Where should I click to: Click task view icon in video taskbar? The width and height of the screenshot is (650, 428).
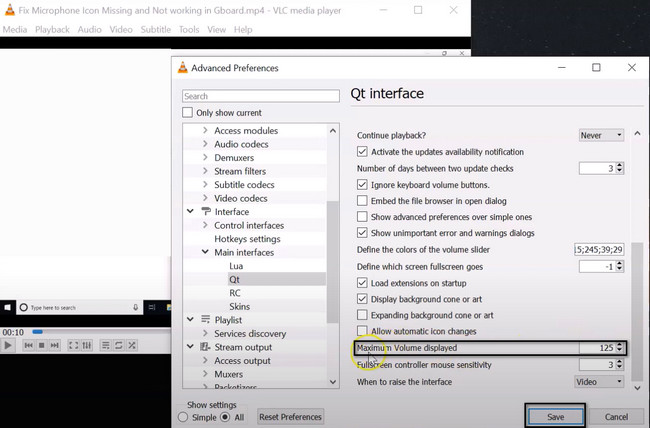coord(152,307)
